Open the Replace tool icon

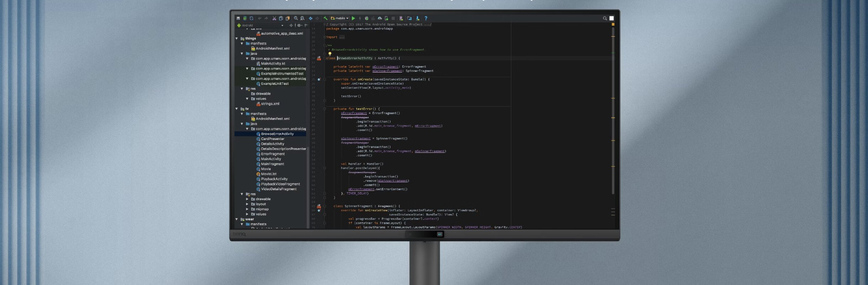click(302, 18)
